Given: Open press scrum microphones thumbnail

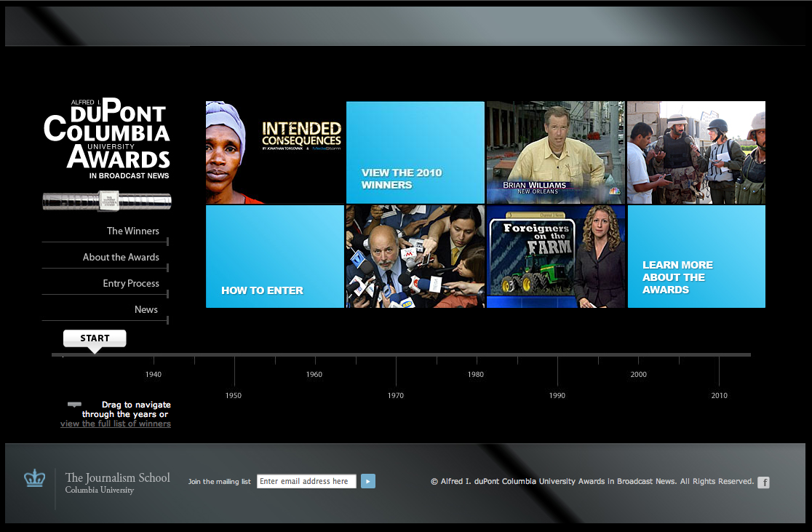Looking at the screenshot, I should click(415, 256).
